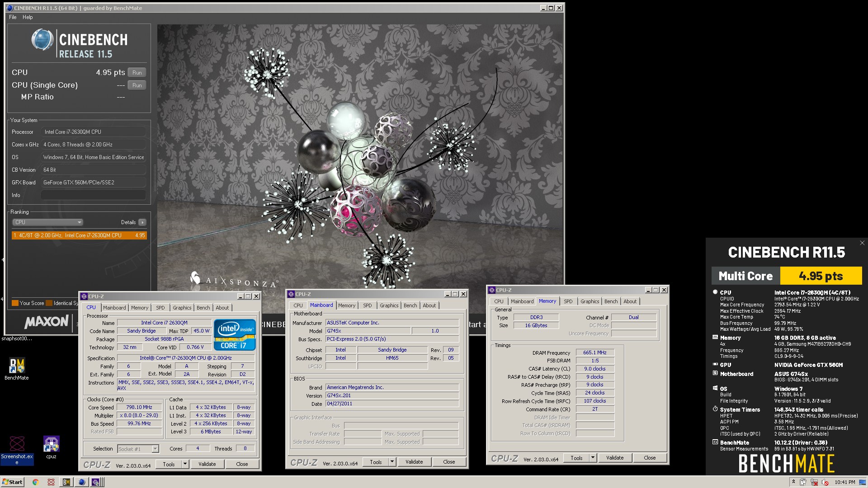Open SPD tab in CPU-Z Mainboard window

pyautogui.click(x=368, y=305)
